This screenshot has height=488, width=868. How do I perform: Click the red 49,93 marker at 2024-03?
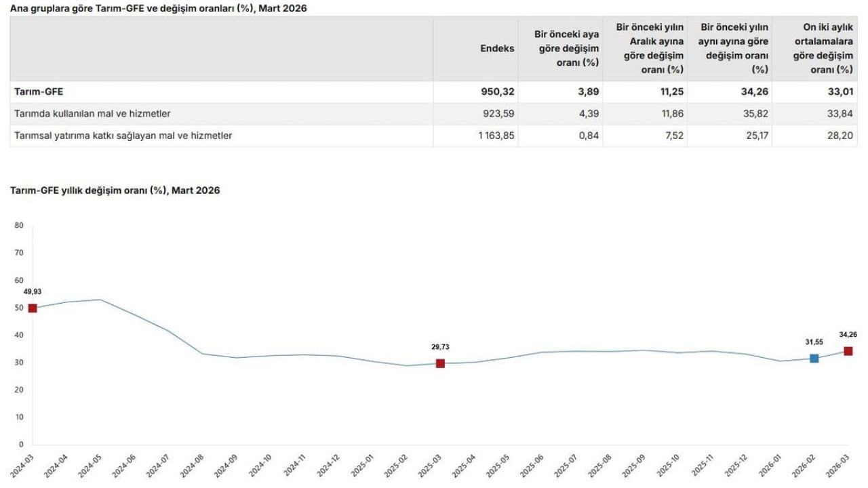(x=33, y=308)
